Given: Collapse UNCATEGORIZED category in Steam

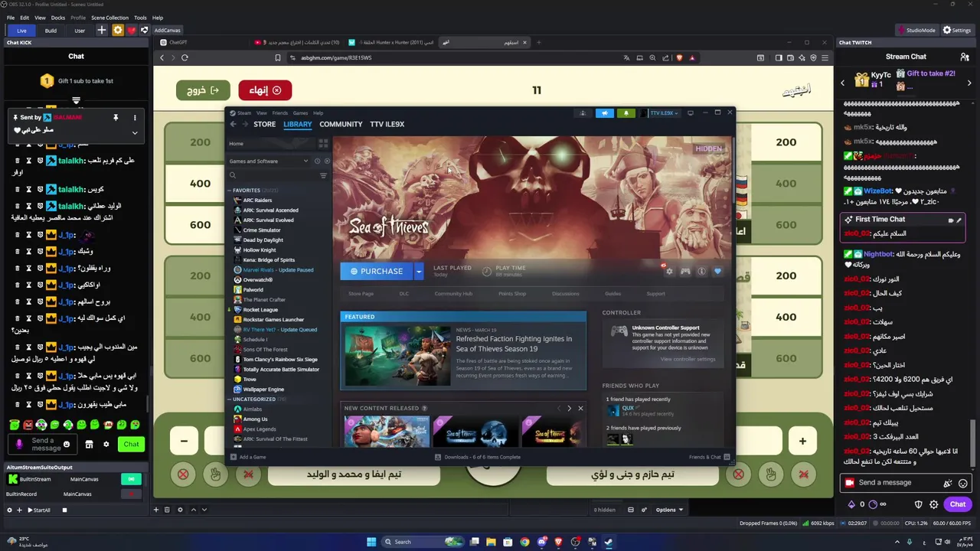Looking at the screenshot, I should click(x=229, y=399).
